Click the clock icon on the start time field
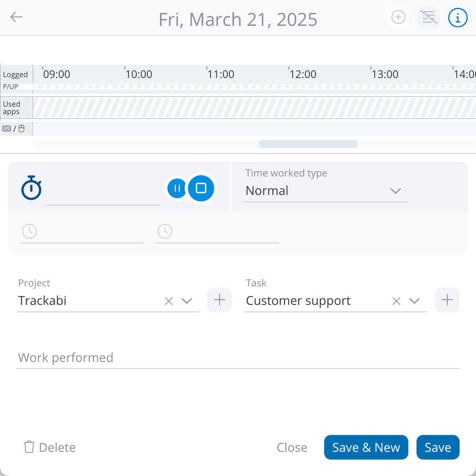The width and height of the screenshot is (476, 476). 29,231
